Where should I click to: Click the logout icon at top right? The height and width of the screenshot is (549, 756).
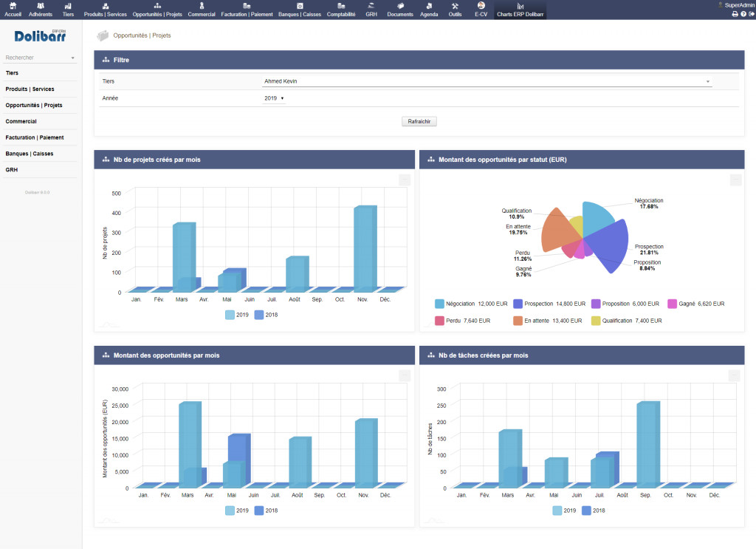pyautogui.click(x=751, y=14)
